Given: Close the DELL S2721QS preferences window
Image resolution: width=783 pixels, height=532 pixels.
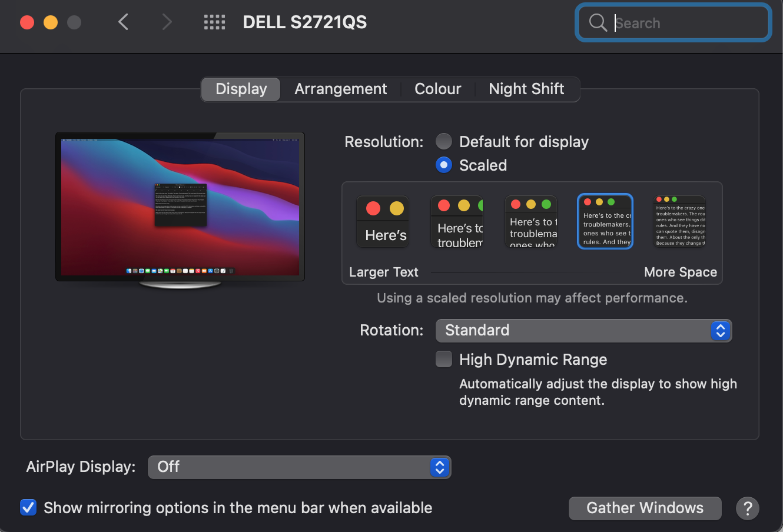Looking at the screenshot, I should pyautogui.click(x=27, y=22).
